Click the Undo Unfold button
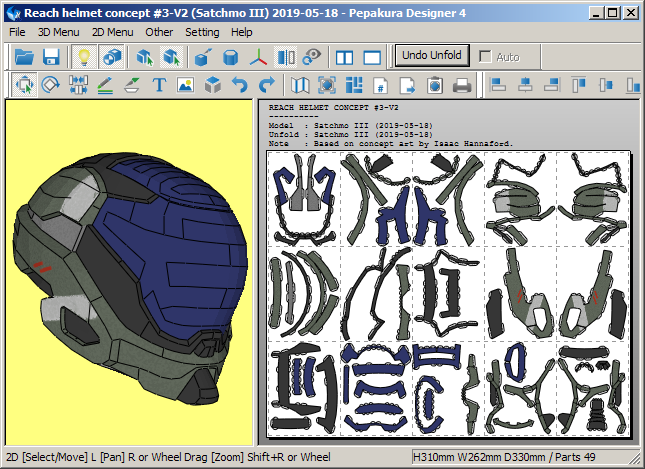This screenshot has width=645, height=469. pos(432,55)
